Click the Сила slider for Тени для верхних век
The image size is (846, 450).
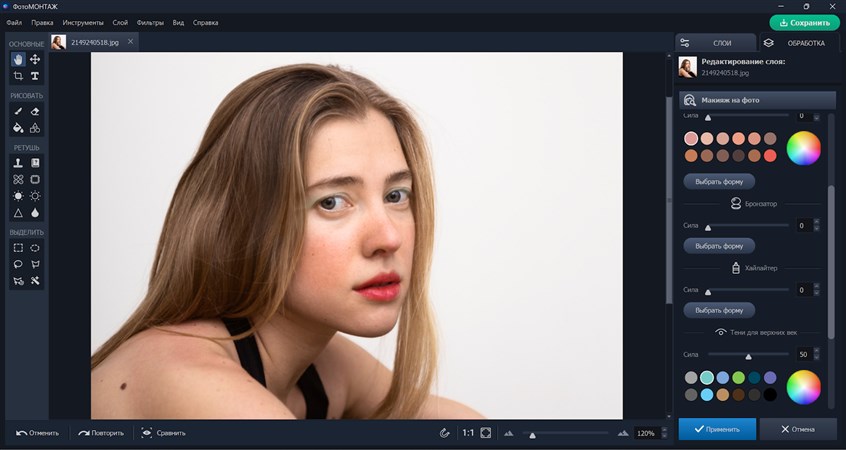coord(748,355)
